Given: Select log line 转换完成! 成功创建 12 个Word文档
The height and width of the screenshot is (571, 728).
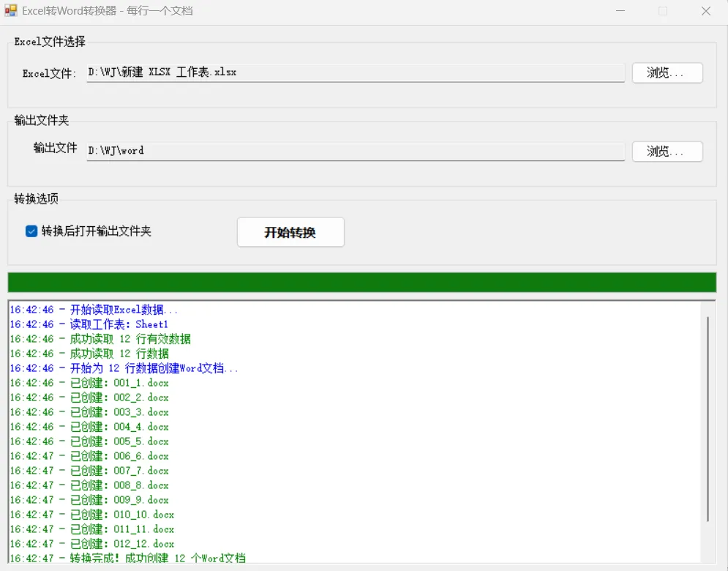Looking at the screenshot, I should (x=128, y=558).
